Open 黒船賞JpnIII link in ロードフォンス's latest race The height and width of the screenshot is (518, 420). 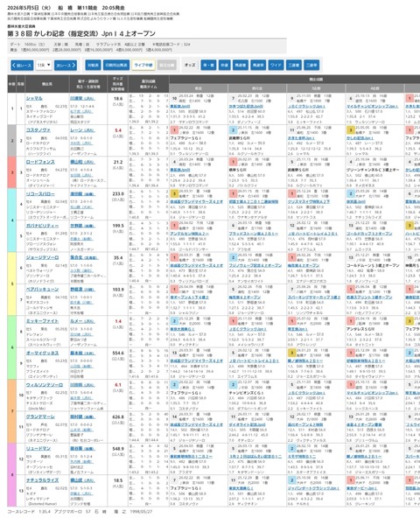[179, 170]
